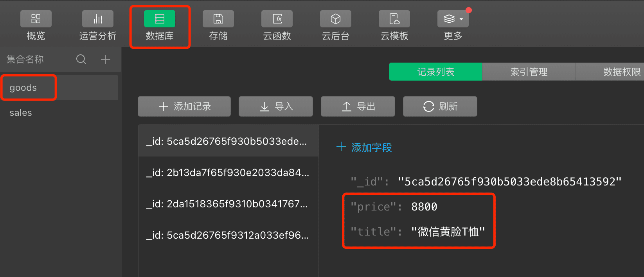
Task: Click the 导出 export button
Action: tap(358, 106)
